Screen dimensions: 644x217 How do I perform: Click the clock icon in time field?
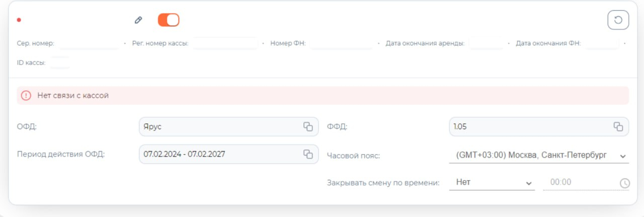624,183
